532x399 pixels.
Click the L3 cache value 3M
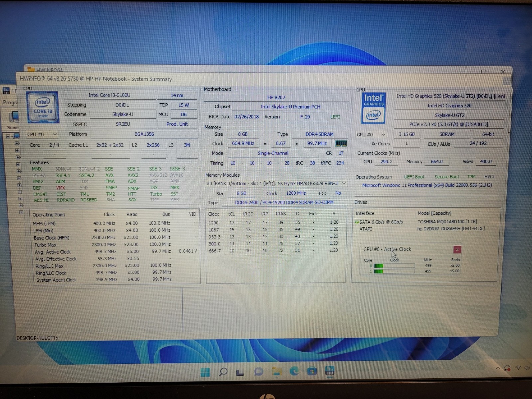coord(187,145)
